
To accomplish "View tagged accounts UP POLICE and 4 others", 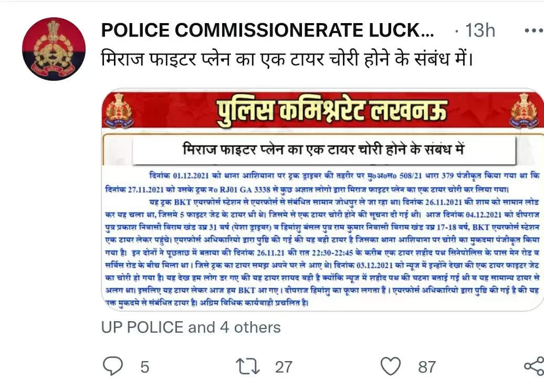I will pyautogui.click(x=191, y=327).
